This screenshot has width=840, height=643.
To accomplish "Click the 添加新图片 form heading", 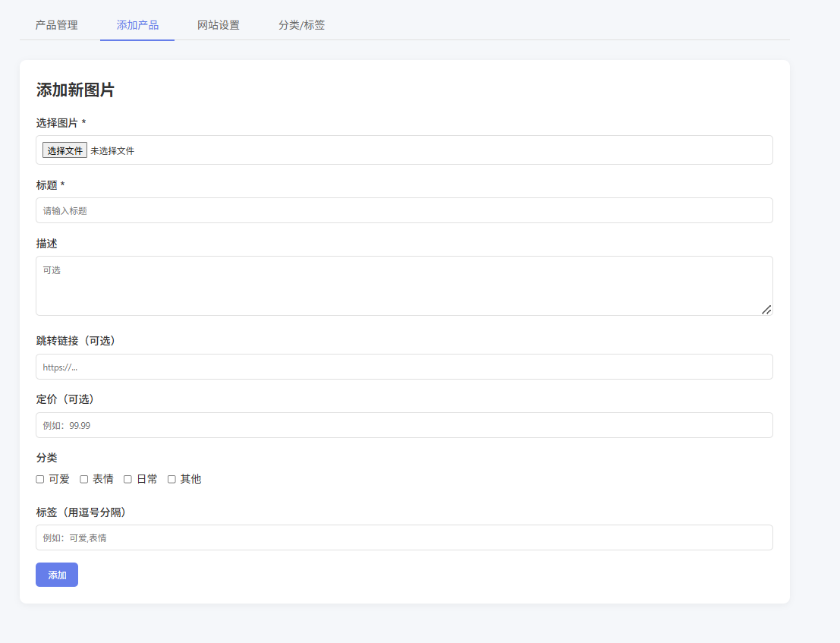I will 75,90.
